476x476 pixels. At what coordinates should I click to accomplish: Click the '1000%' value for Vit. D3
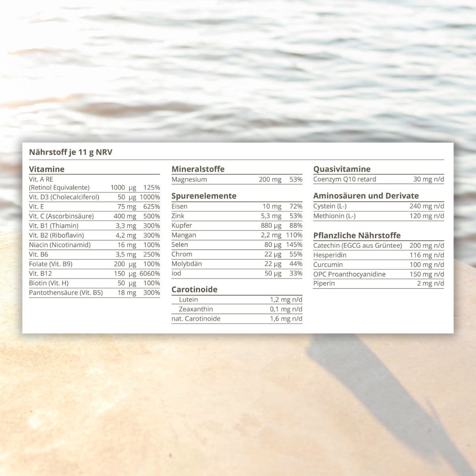pyautogui.click(x=150, y=197)
